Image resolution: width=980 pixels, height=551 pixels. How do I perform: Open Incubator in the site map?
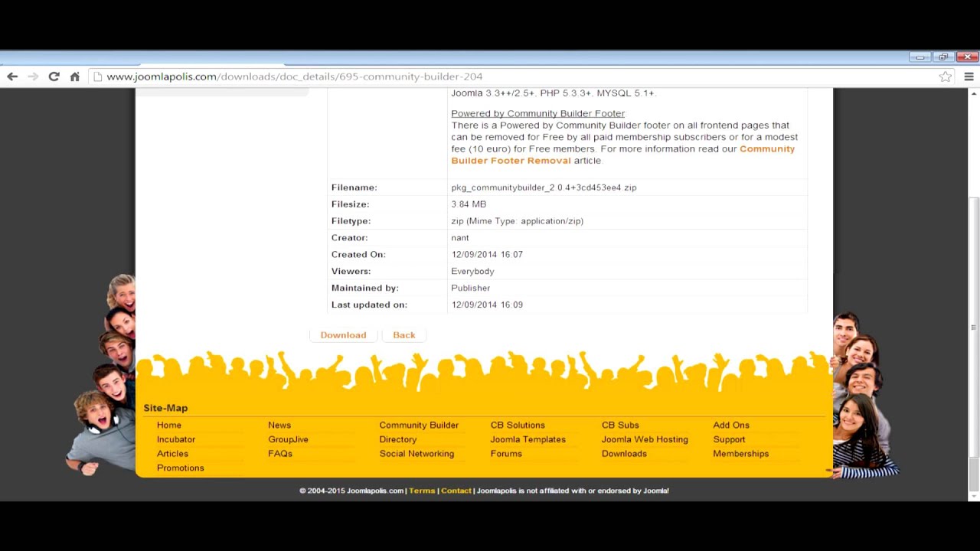pyautogui.click(x=176, y=439)
